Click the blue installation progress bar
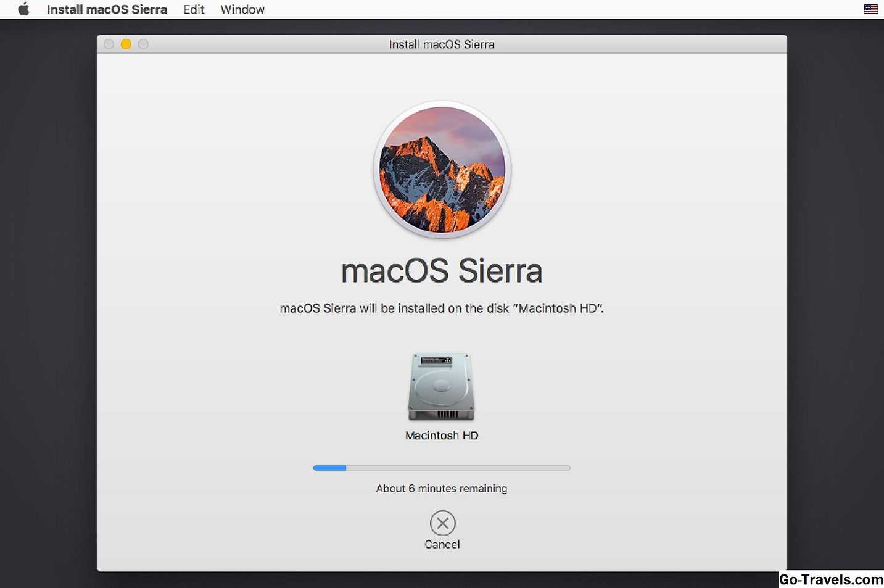This screenshot has width=884, height=588. pos(442,468)
